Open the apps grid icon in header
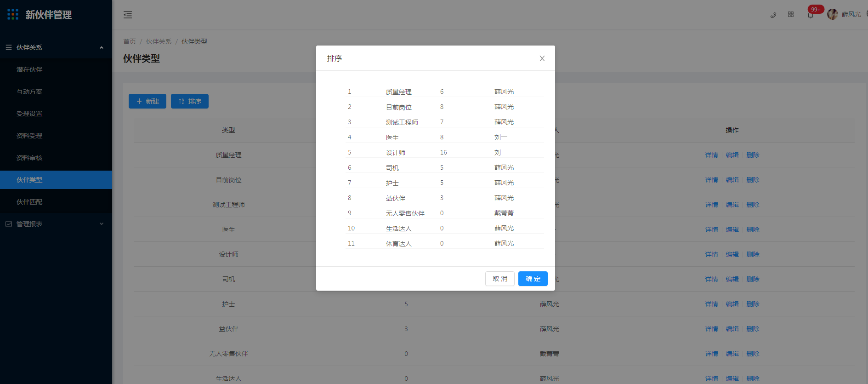Screen dimensions: 868x384 click(x=791, y=15)
